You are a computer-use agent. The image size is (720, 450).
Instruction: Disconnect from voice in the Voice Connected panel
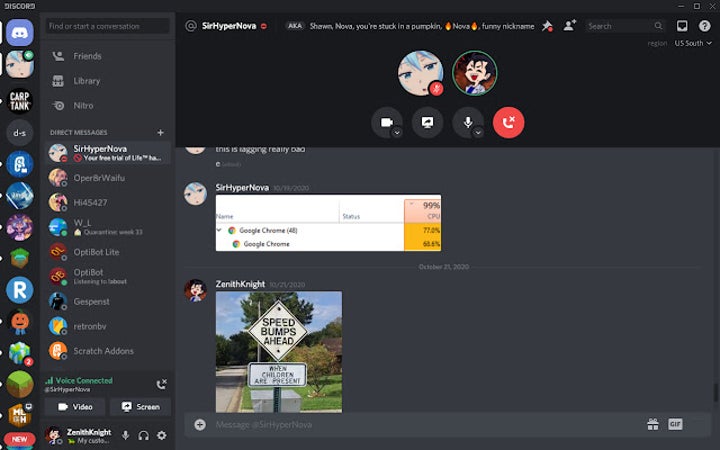click(x=161, y=384)
